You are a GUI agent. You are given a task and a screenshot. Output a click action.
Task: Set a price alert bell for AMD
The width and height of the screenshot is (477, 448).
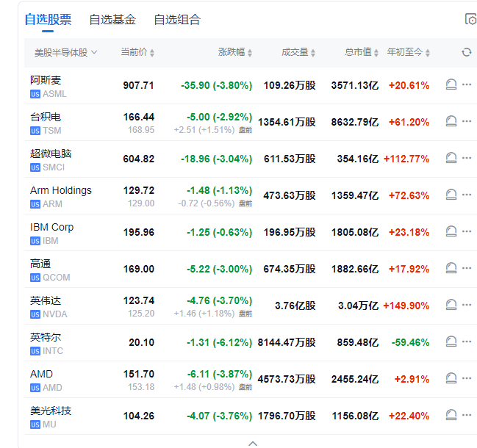pyautogui.click(x=451, y=378)
